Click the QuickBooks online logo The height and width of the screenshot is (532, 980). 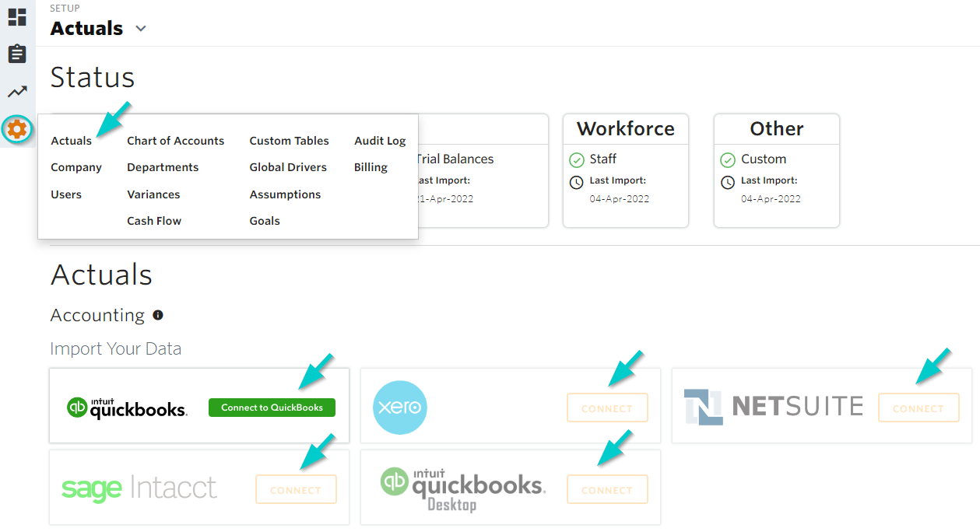coord(127,408)
